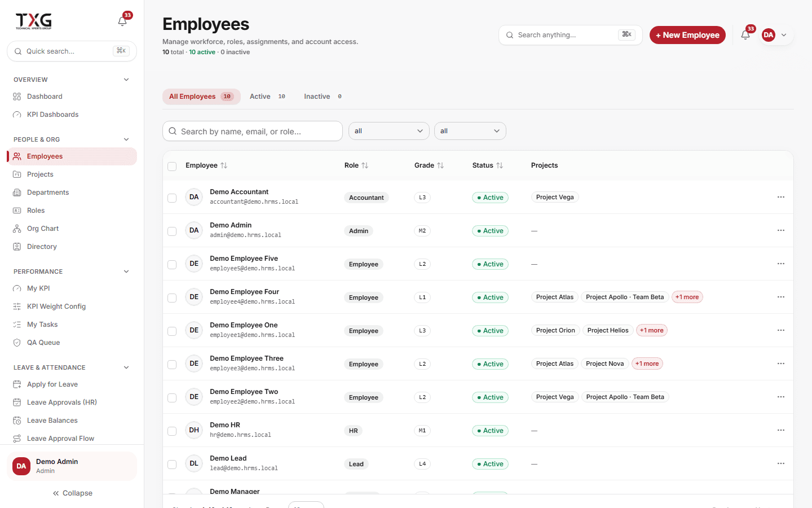Open the Projects page
The height and width of the screenshot is (508, 812).
click(72, 174)
